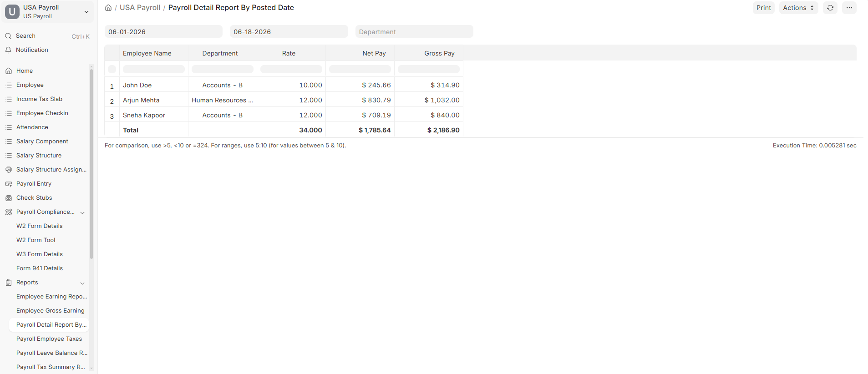
Task: Open W2 Form Tool
Action: coord(36,240)
